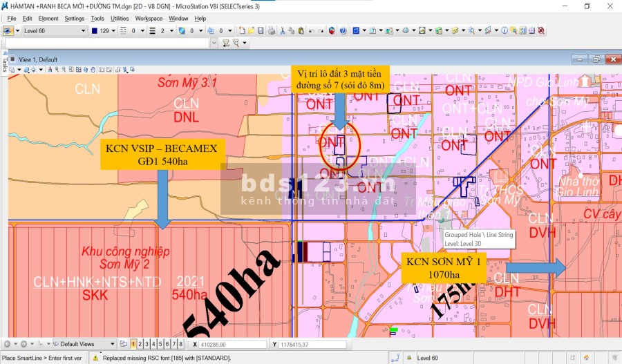Click the Element Information 'i' icon
Image resolution: width=622 pixels, height=364 pixels.
coord(505,30)
